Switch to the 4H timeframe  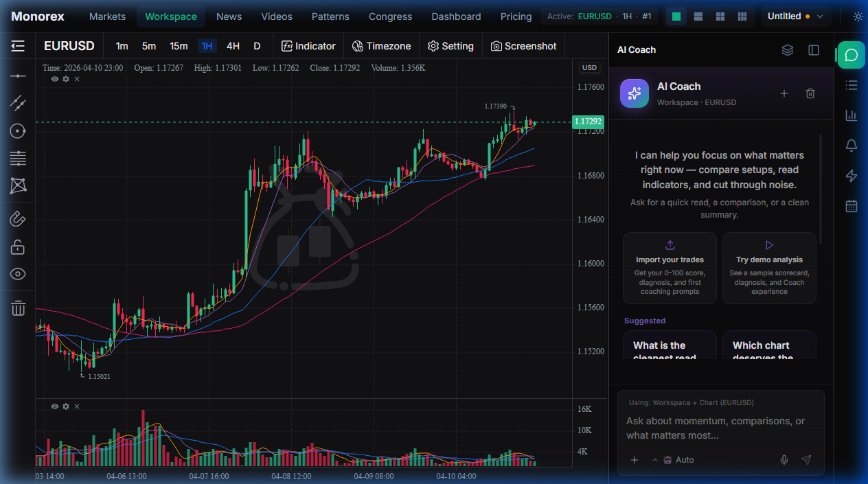233,46
